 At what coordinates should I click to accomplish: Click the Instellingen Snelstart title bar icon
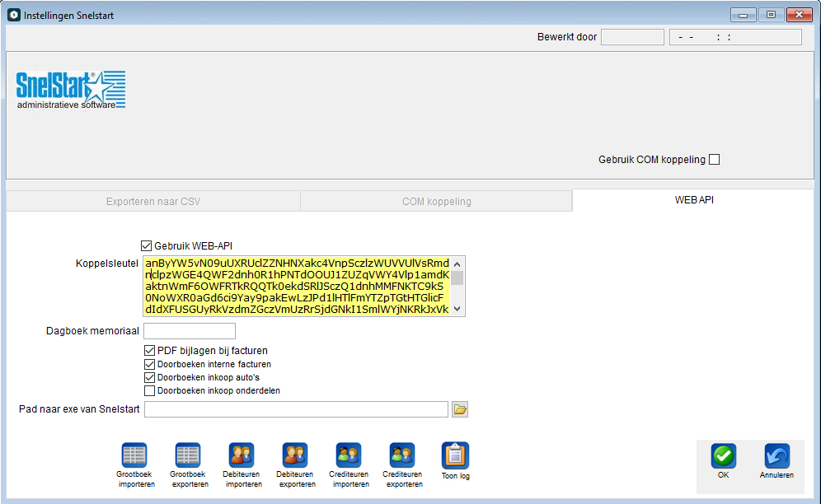14,15
